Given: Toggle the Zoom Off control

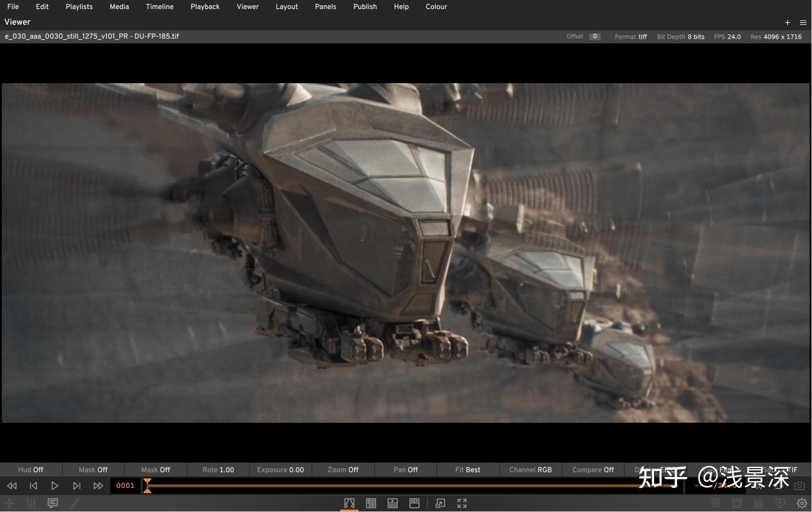Looking at the screenshot, I should tap(343, 470).
